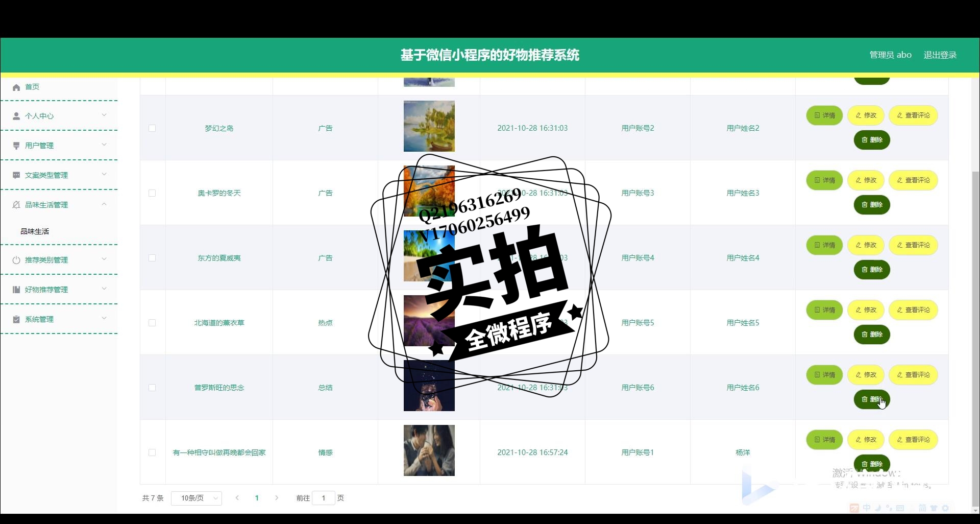The image size is (980, 524).
Task: Delete the 普罗斯旺的思念 entry
Action: pyautogui.click(x=872, y=399)
